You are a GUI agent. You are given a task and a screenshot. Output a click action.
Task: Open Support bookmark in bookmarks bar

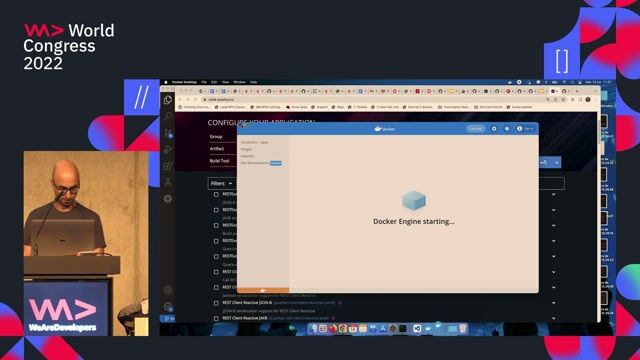(x=320, y=107)
